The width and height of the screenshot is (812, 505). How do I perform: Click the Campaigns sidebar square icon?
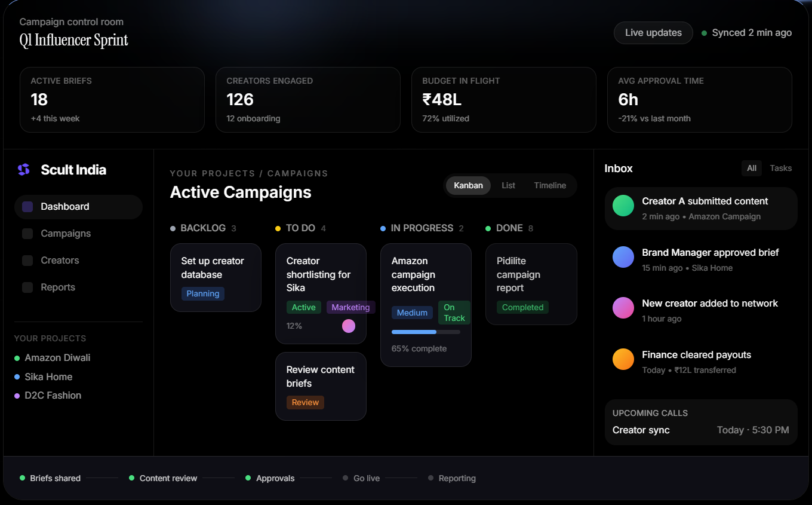(27, 234)
